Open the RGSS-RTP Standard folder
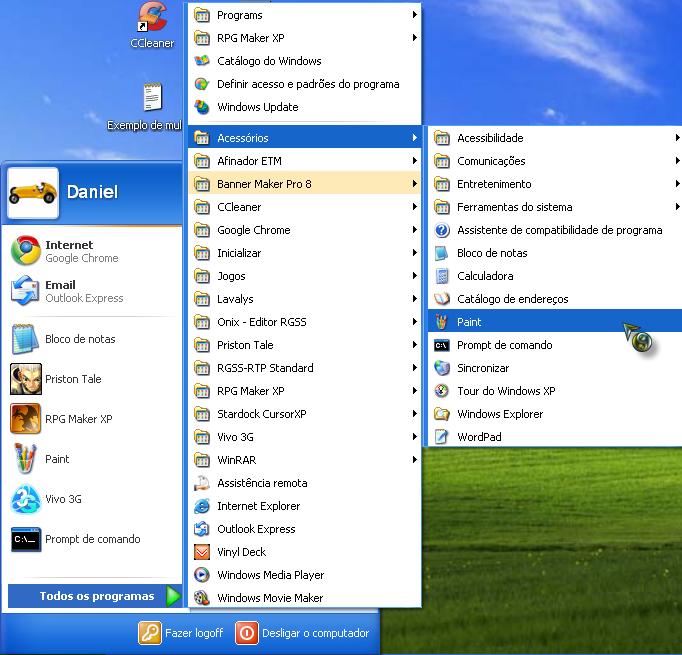Image resolution: width=682 pixels, height=655 pixels. (305, 368)
